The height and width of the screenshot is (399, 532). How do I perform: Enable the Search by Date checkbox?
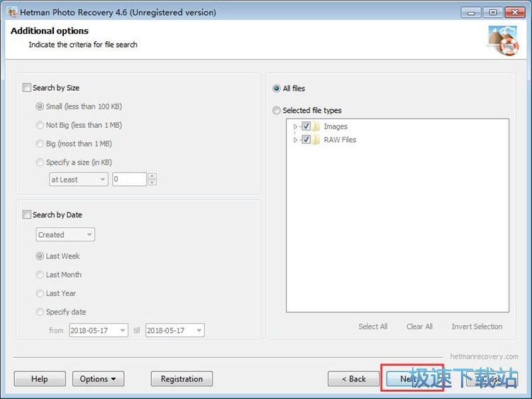click(x=26, y=214)
